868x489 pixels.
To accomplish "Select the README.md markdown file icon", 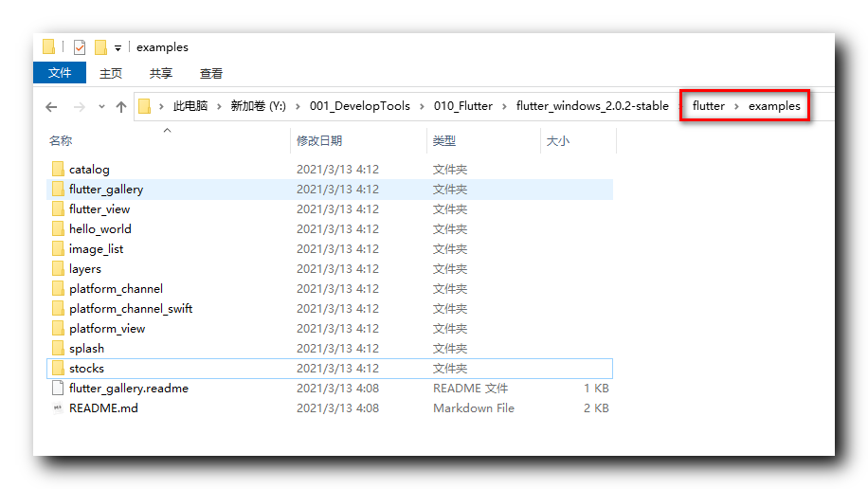I will (58, 408).
